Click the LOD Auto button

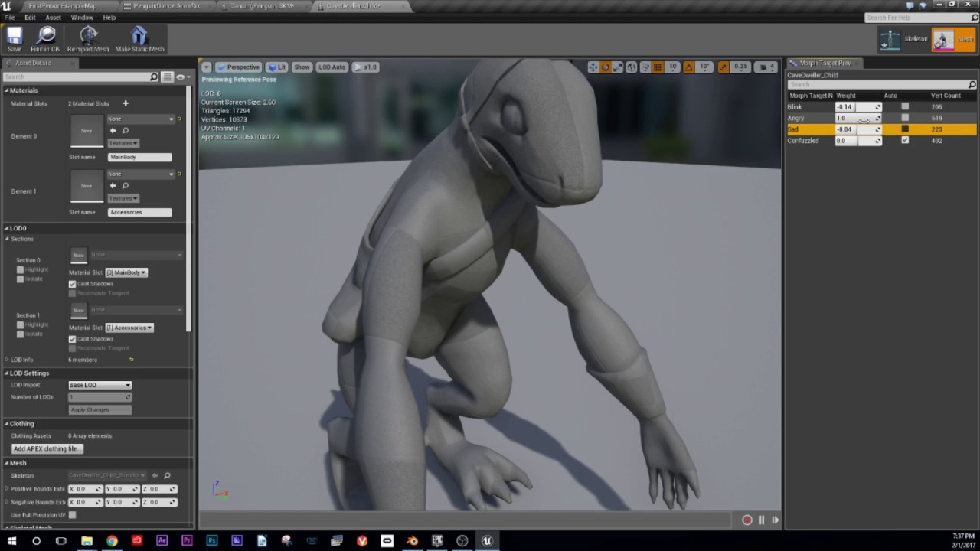[332, 67]
